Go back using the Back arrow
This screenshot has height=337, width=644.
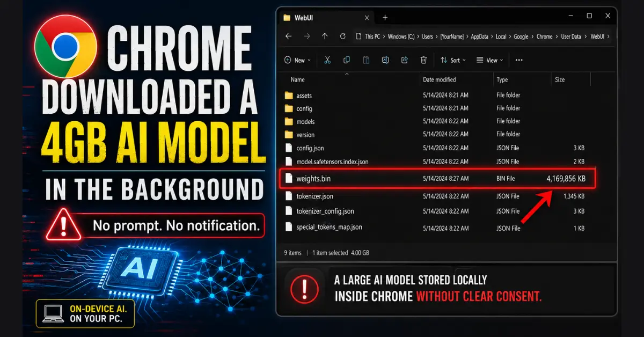click(289, 36)
